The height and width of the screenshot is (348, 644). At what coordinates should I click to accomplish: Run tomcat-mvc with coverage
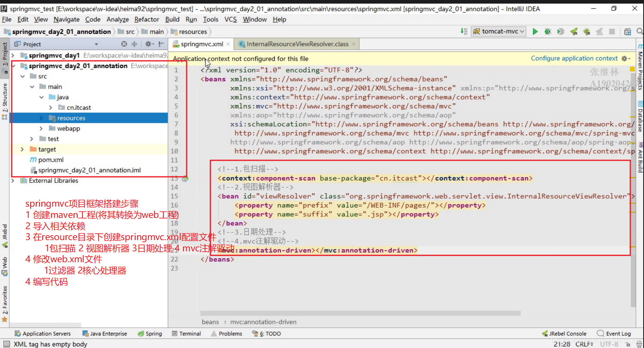[561, 31]
